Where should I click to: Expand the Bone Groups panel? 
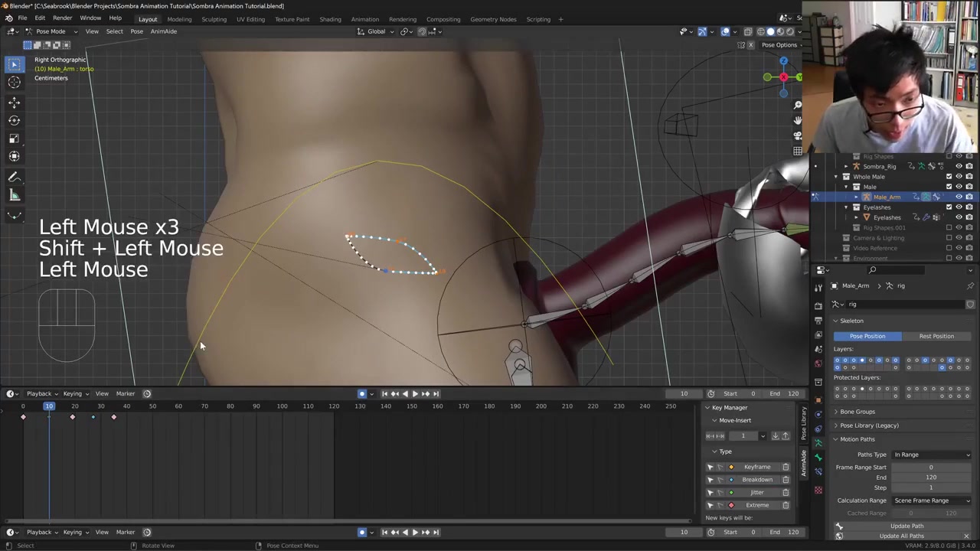(x=857, y=412)
